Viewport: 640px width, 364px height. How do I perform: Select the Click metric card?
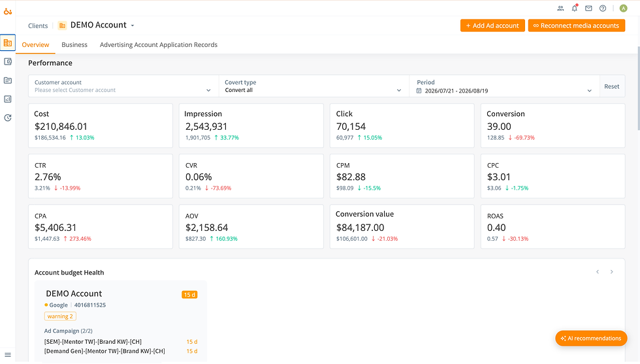pos(402,125)
